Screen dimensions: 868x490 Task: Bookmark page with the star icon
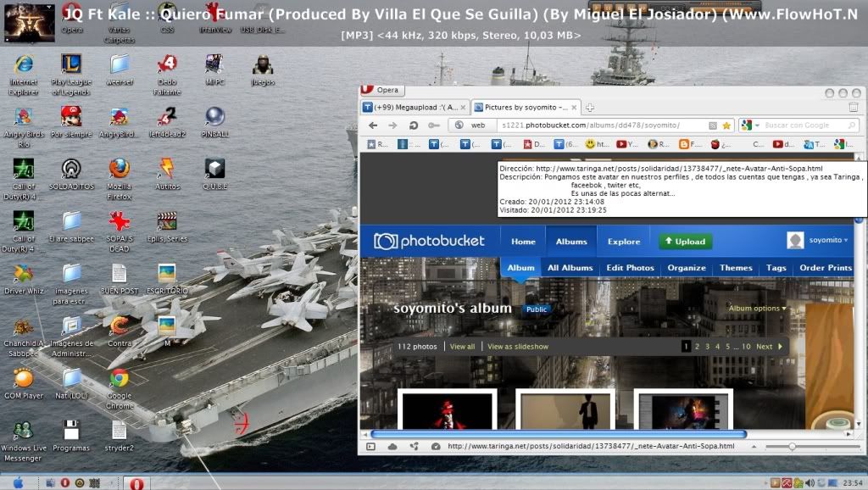pyautogui.click(x=726, y=125)
